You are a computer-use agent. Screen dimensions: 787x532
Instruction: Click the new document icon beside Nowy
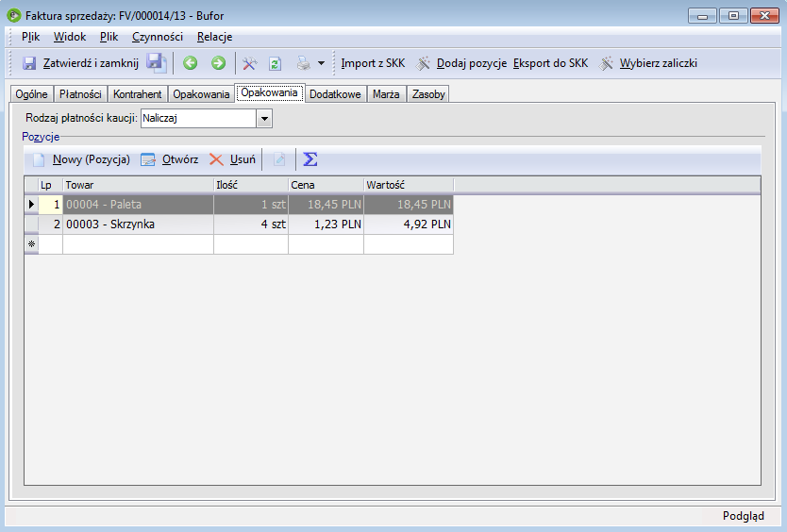tap(39, 160)
